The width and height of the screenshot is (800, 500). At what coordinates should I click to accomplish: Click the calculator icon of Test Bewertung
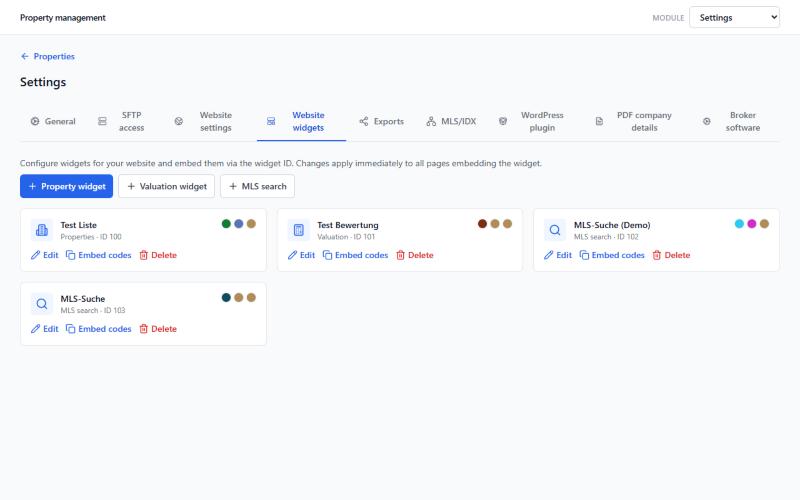tap(298, 230)
